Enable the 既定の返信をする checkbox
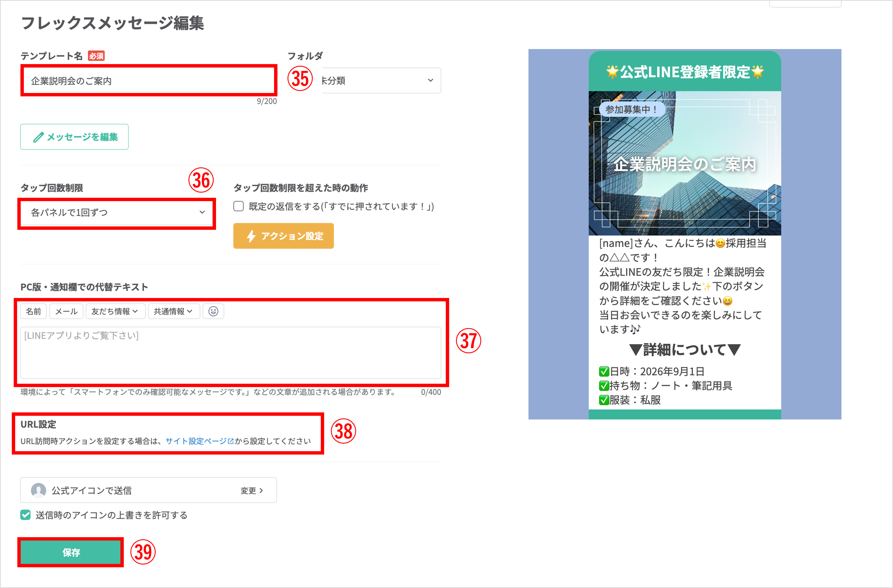 239,206
